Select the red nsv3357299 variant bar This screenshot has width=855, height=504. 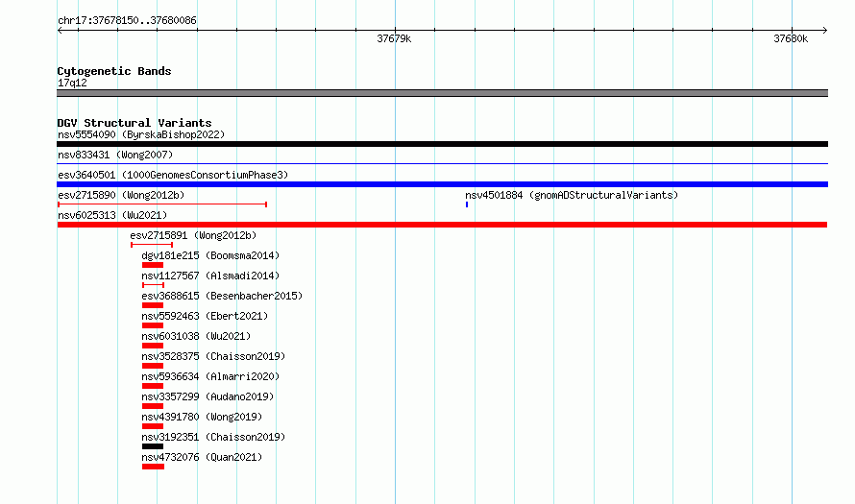[153, 406]
